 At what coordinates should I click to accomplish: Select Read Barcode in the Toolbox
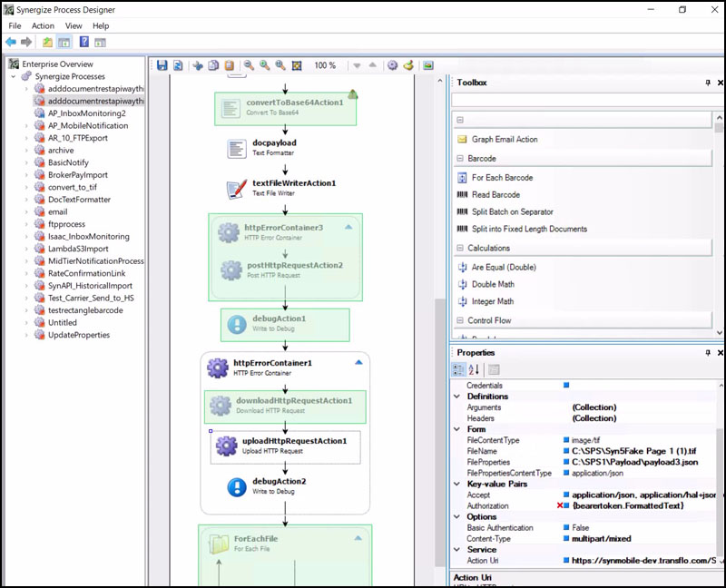pyautogui.click(x=495, y=195)
